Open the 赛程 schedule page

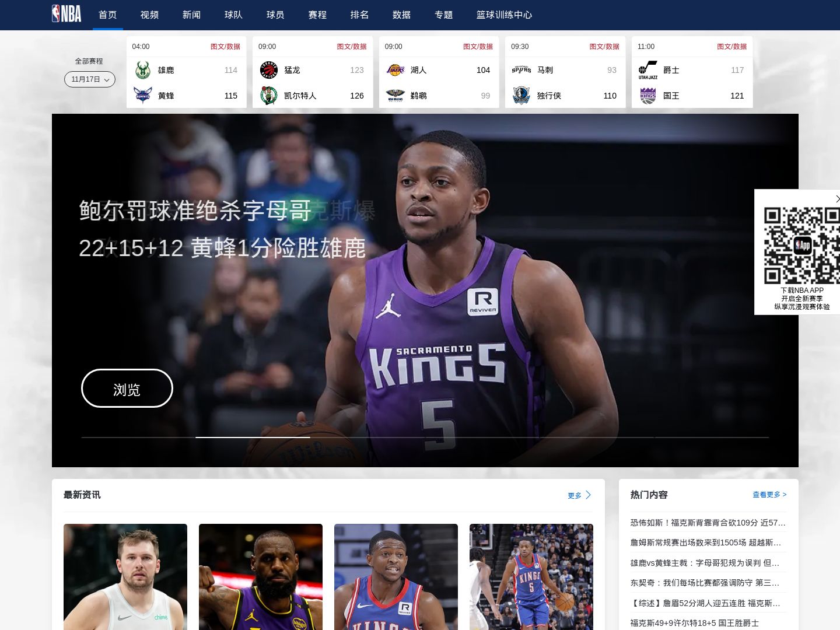click(317, 15)
